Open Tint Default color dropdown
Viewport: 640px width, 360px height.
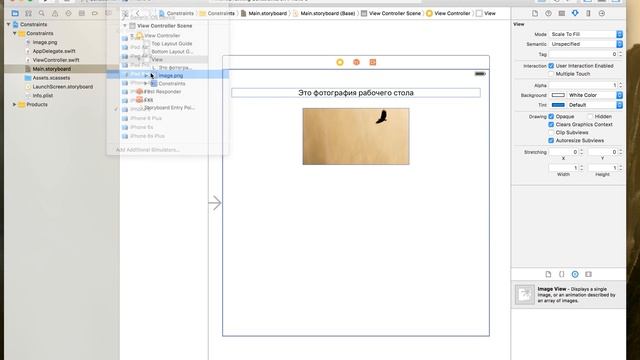(x=595, y=105)
